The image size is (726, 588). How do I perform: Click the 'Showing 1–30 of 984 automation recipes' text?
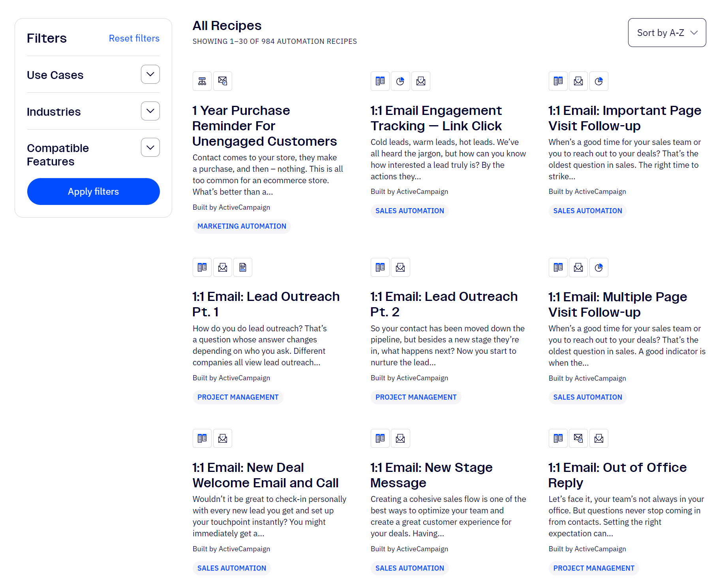point(275,41)
